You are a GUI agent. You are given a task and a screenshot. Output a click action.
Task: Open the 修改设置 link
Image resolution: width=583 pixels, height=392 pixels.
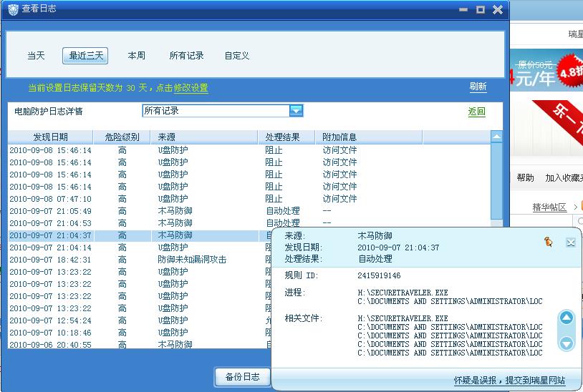click(x=191, y=88)
